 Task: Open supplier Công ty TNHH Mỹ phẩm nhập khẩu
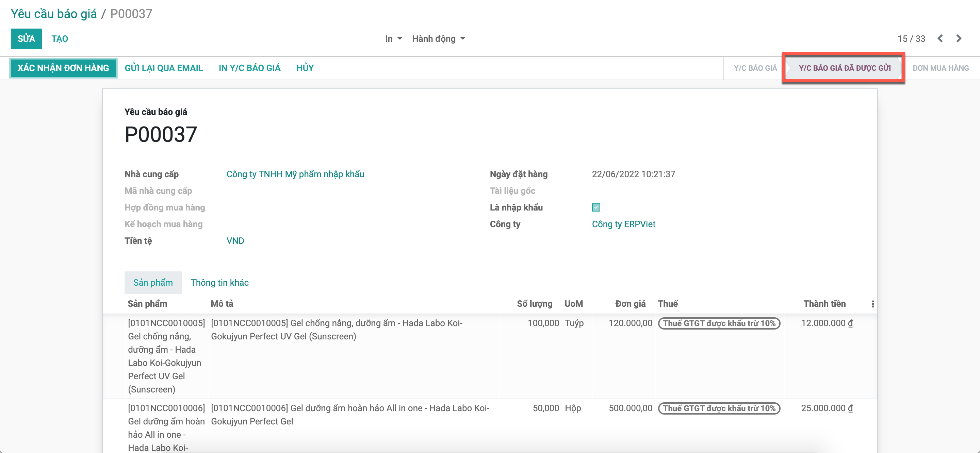pyautogui.click(x=295, y=174)
